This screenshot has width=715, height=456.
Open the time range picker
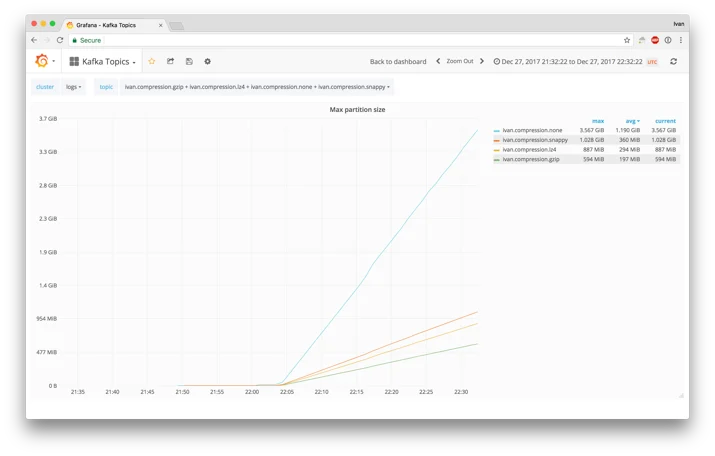(x=568, y=62)
